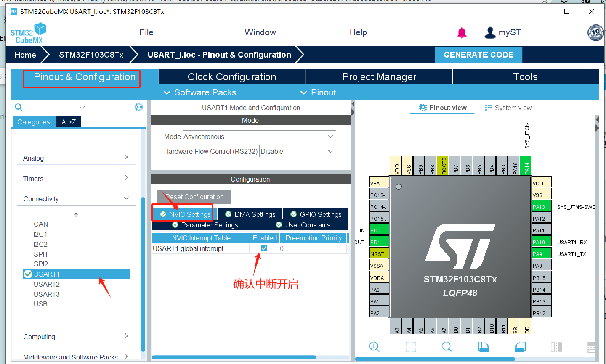This screenshot has width=606, height=364.
Task: Zoom in on the chip pinout
Action: pyautogui.click(x=374, y=347)
